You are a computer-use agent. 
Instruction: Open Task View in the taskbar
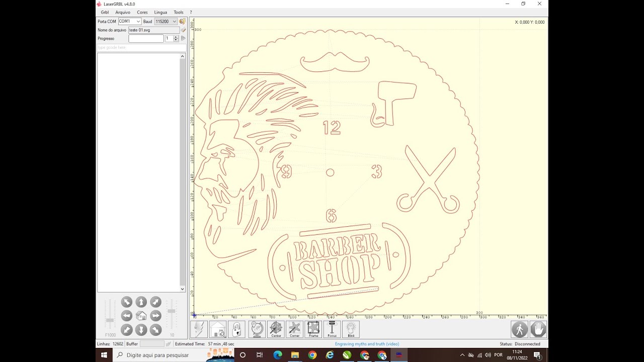click(260, 355)
